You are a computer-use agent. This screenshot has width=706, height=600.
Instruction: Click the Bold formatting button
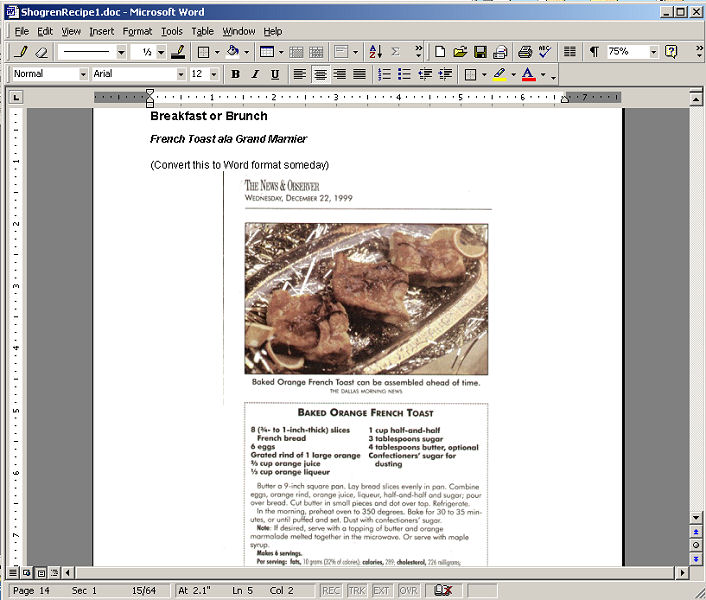[x=235, y=74]
